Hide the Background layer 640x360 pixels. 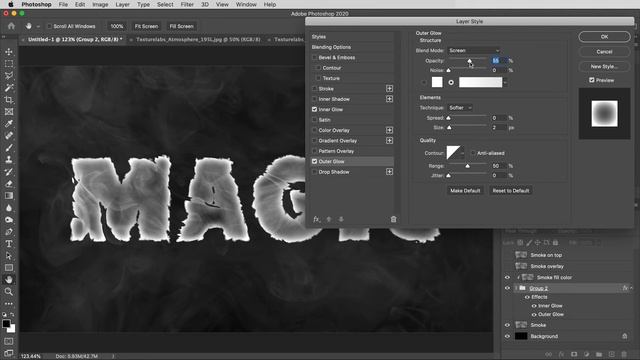coord(507,336)
